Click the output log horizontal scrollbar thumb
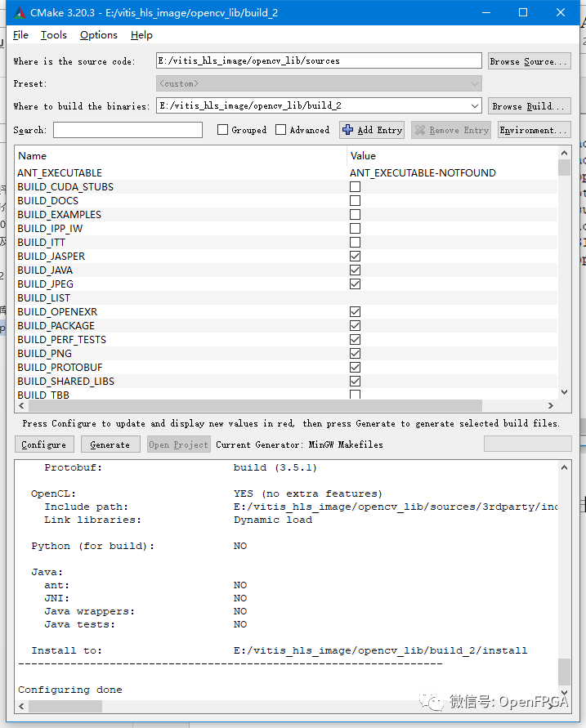Screen dimensions: 586x728 [x=65, y=706]
